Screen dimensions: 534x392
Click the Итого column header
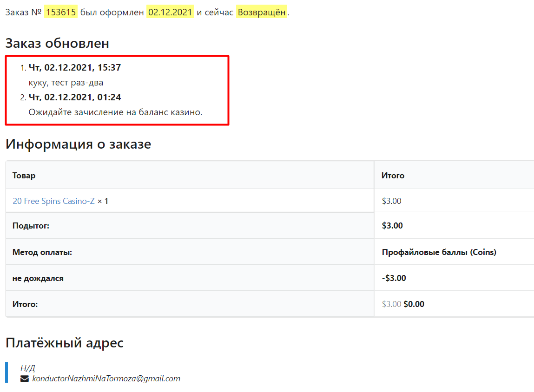coord(393,176)
